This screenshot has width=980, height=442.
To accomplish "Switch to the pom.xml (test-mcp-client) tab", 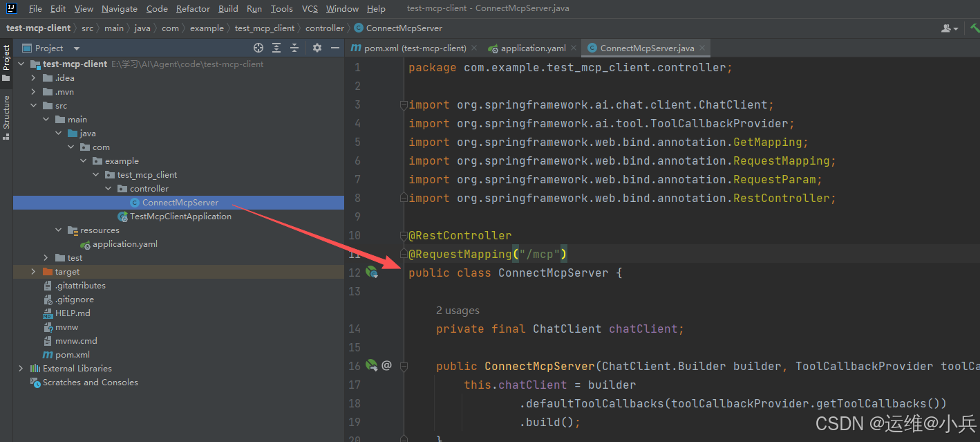I will (415, 48).
